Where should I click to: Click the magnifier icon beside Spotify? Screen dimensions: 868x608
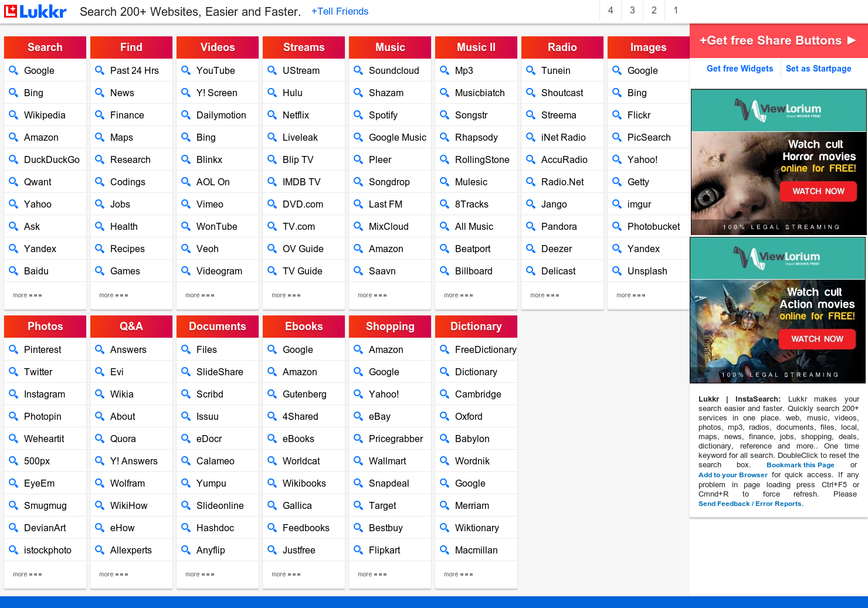(x=358, y=115)
